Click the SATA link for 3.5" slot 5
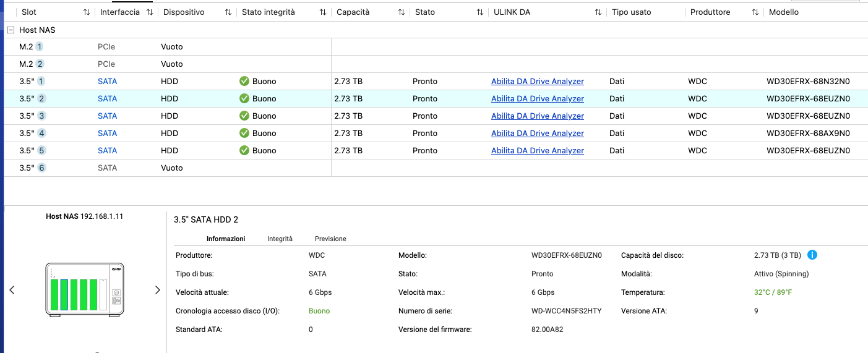 click(107, 150)
